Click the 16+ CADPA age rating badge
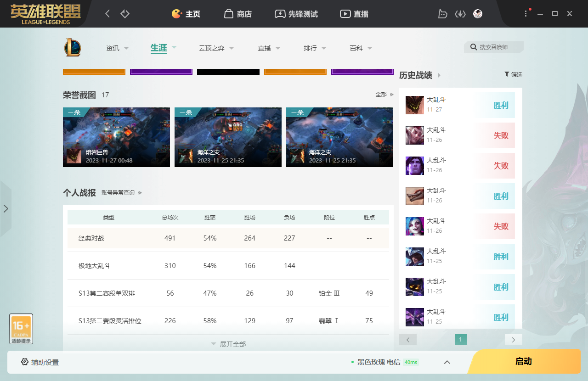 [x=21, y=329]
